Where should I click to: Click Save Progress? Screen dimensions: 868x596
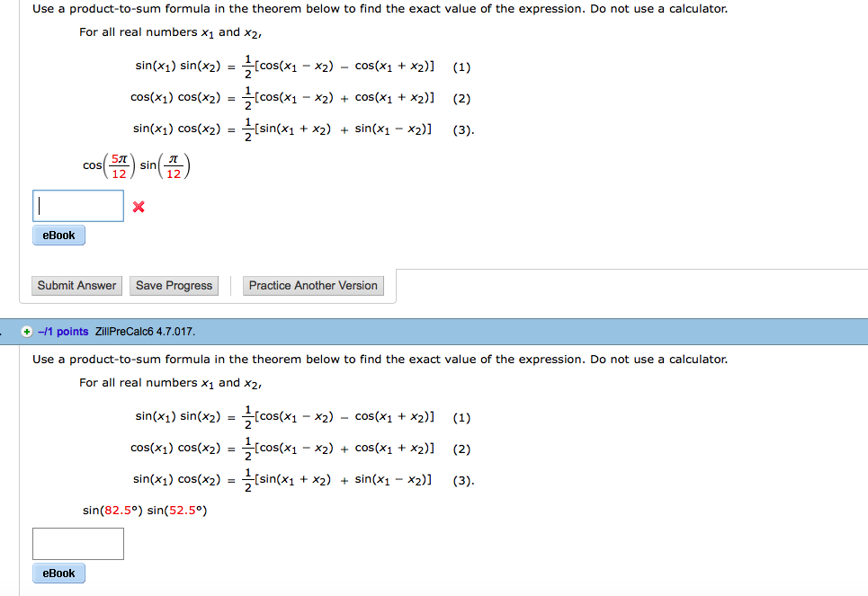click(174, 285)
